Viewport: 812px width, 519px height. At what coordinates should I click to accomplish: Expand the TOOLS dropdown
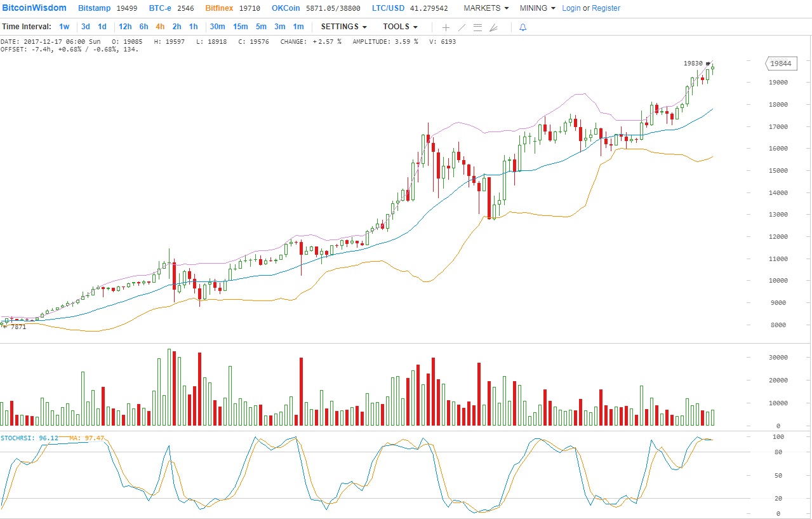400,27
